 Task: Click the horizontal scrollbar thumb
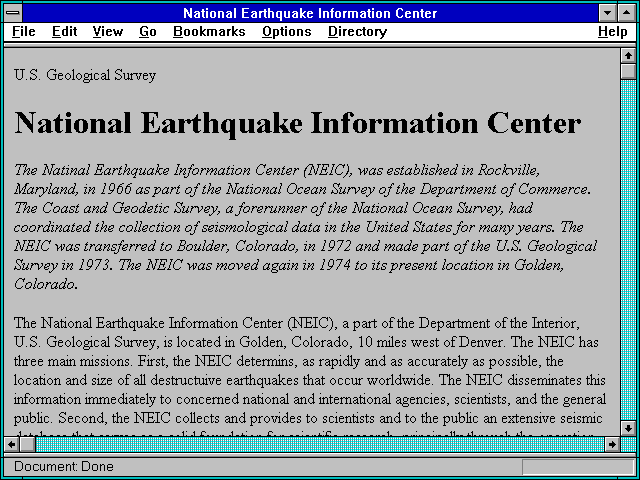point(27,444)
